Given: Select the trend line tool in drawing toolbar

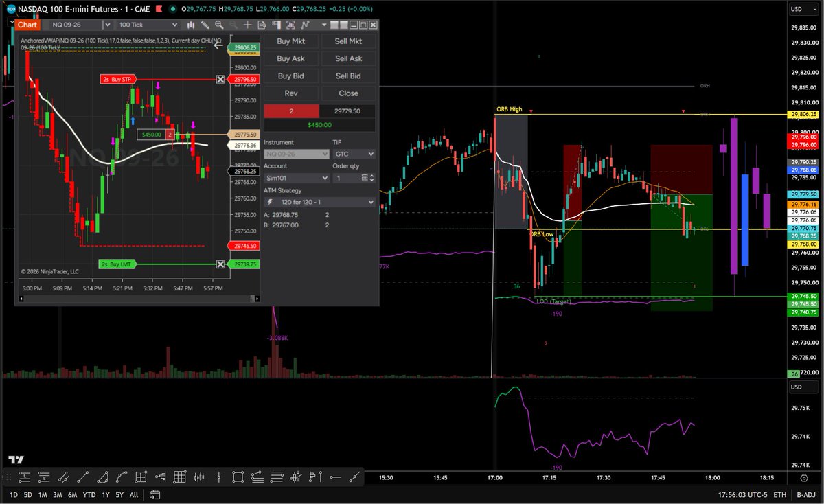Looking at the screenshot, I should coord(83,477).
